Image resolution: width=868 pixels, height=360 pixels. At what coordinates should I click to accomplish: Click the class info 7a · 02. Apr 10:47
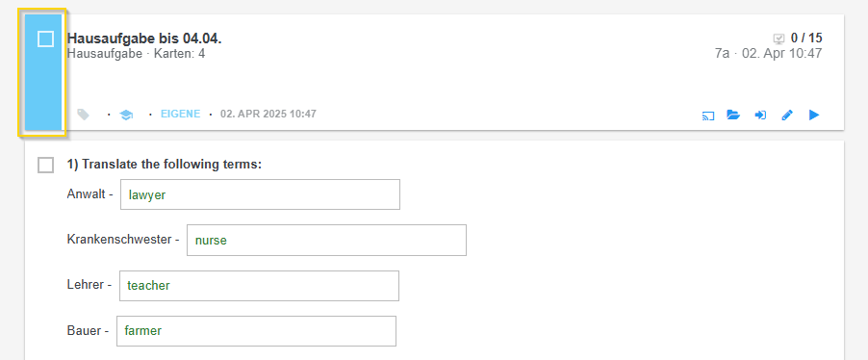[x=768, y=54]
